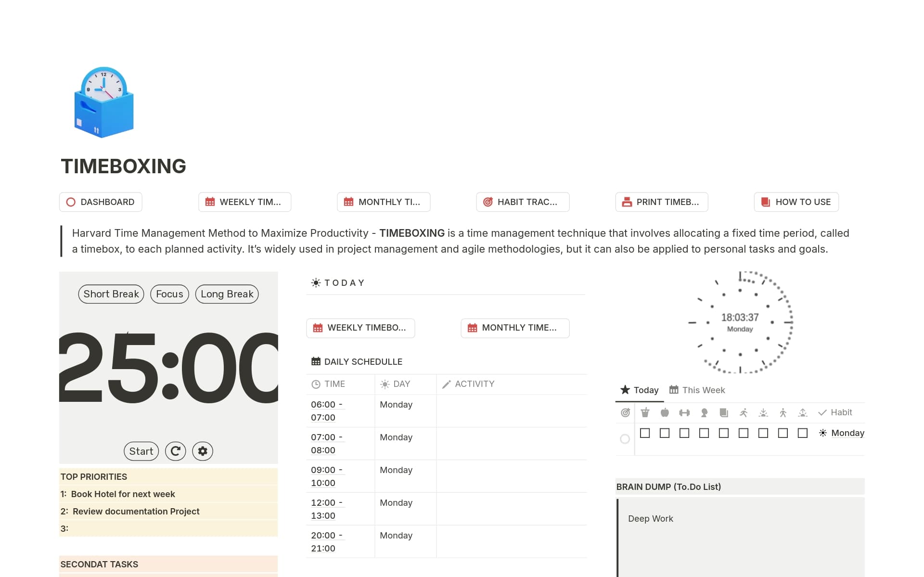
Task: Check the running habit checkbox for Monday
Action: [744, 433]
